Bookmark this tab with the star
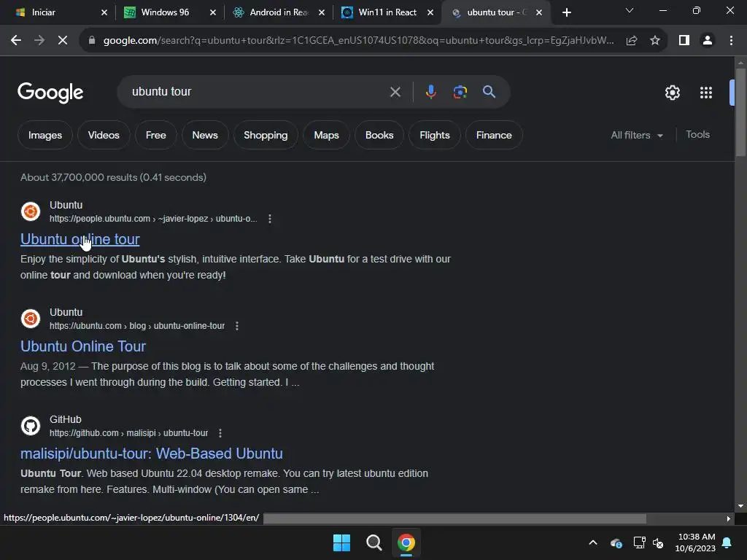The width and height of the screenshot is (747, 560). point(655,41)
